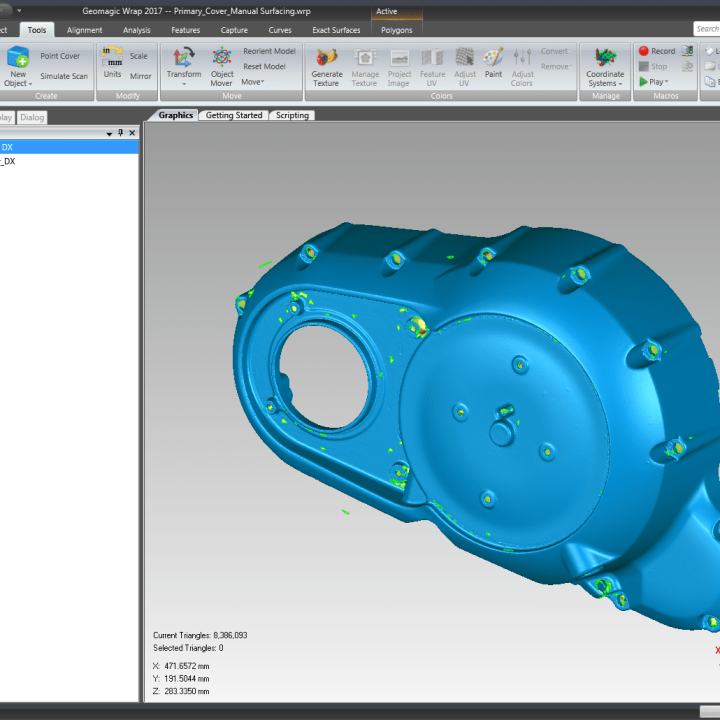Click the Selected Triangles: 0 text
The image size is (720, 720).
[x=188, y=648]
